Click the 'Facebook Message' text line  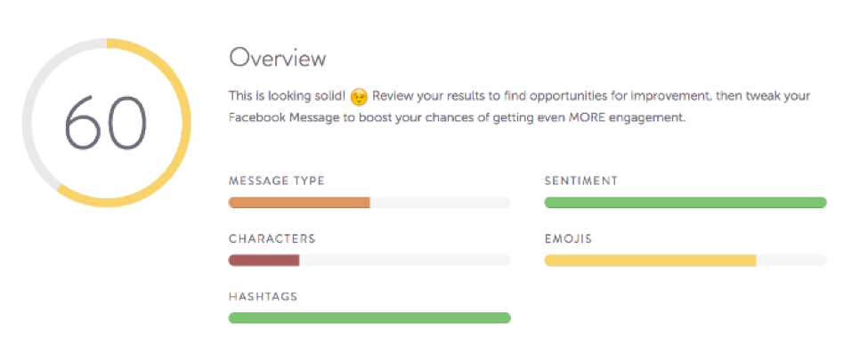pyautogui.click(x=457, y=118)
